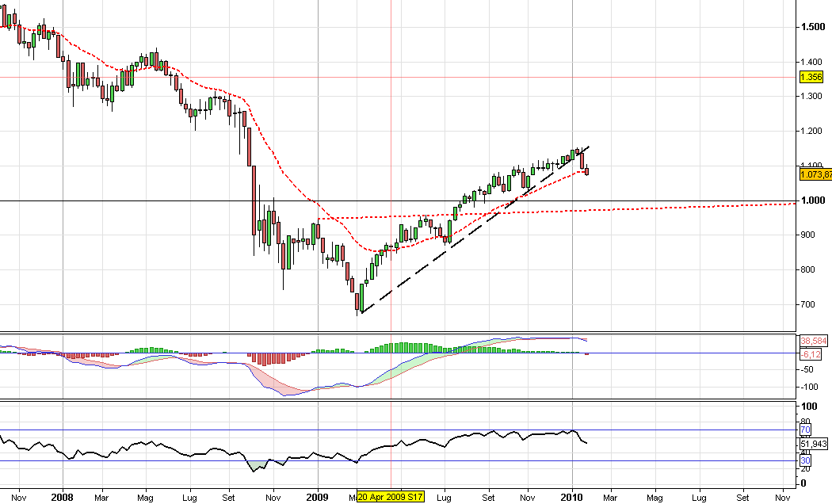Click the 2009 year label on time axis
Screen dimensions: 832x504
(317, 497)
